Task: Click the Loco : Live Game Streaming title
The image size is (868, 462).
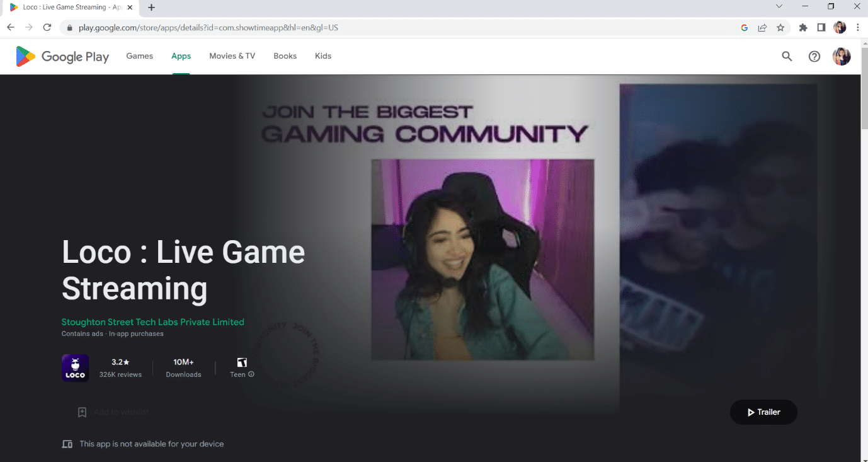Action: click(x=183, y=270)
